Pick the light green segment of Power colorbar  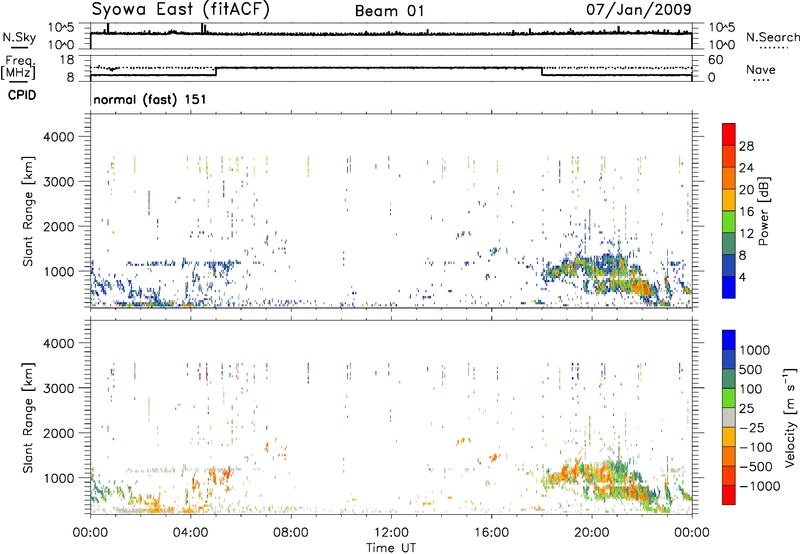pyautogui.click(x=729, y=222)
